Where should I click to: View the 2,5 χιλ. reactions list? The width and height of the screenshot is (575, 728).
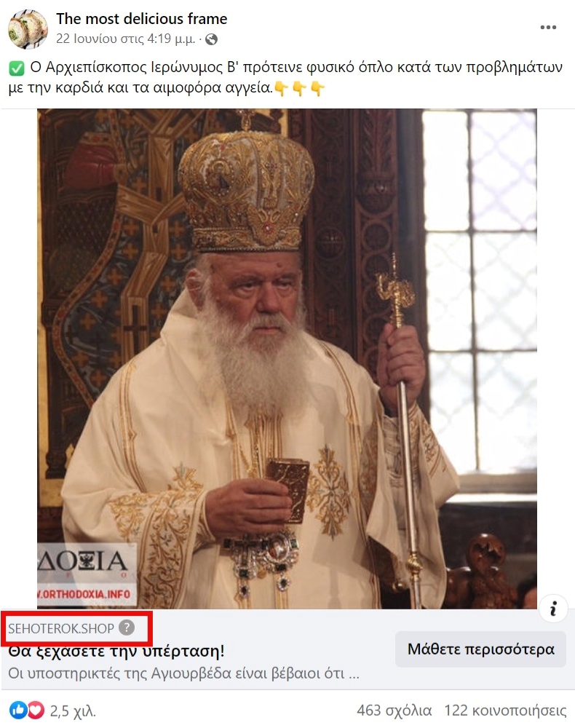(x=73, y=711)
